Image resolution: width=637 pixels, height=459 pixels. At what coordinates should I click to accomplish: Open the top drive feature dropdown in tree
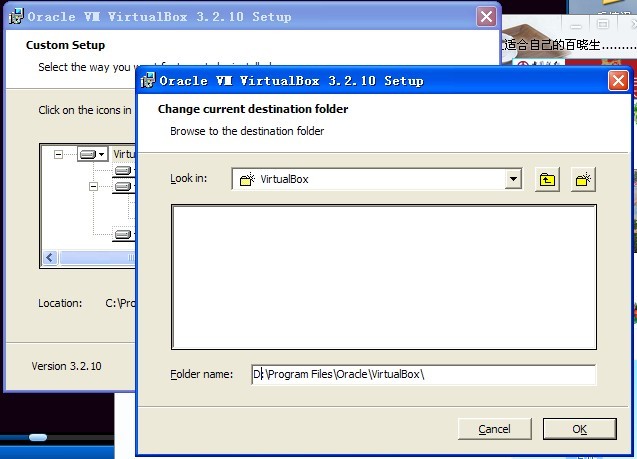click(93, 154)
